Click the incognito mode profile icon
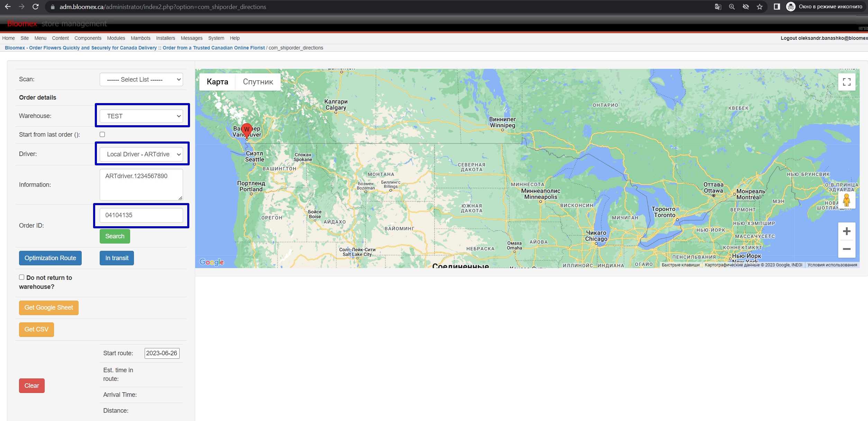The image size is (868, 421). [791, 7]
